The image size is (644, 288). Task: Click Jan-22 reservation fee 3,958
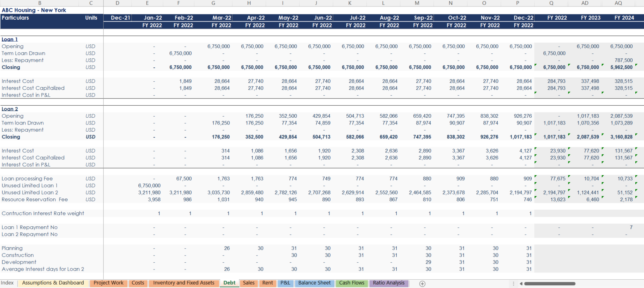154,199
